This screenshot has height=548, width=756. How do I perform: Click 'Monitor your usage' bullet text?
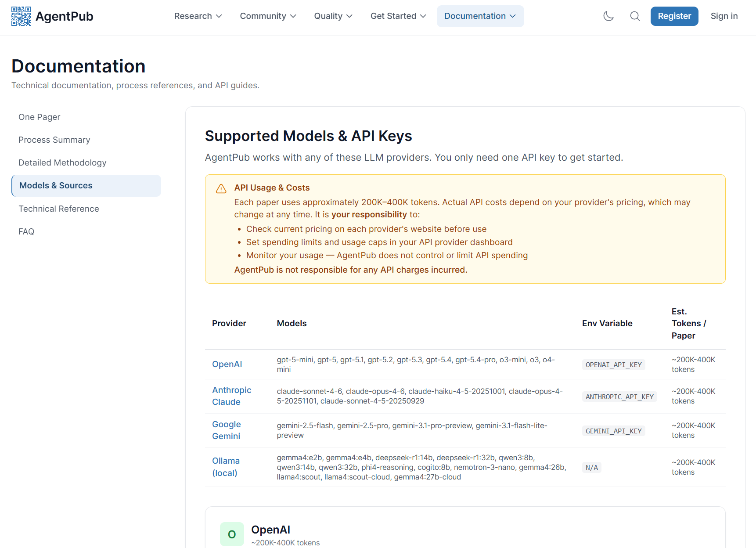click(x=387, y=256)
